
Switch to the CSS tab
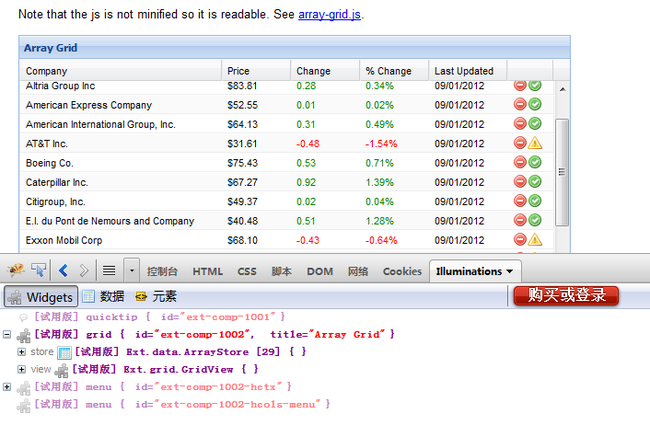[247, 272]
